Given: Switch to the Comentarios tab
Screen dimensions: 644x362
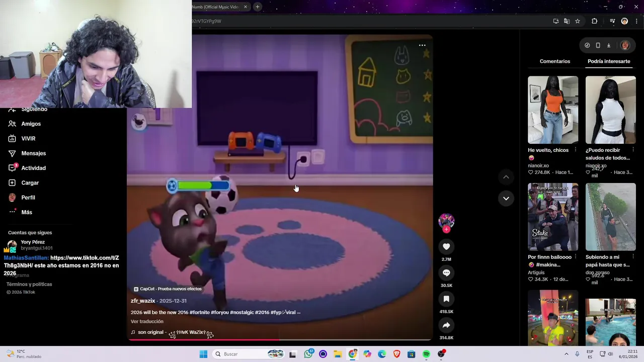Looking at the screenshot, I should click(555, 61).
